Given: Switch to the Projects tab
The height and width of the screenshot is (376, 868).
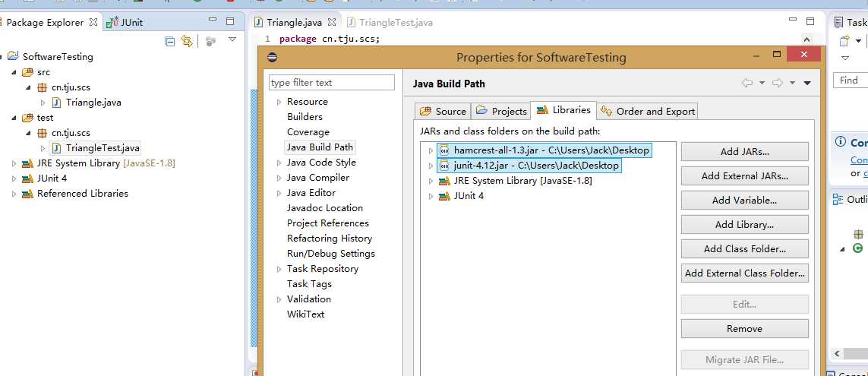Looking at the screenshot, I should (501, 112).
